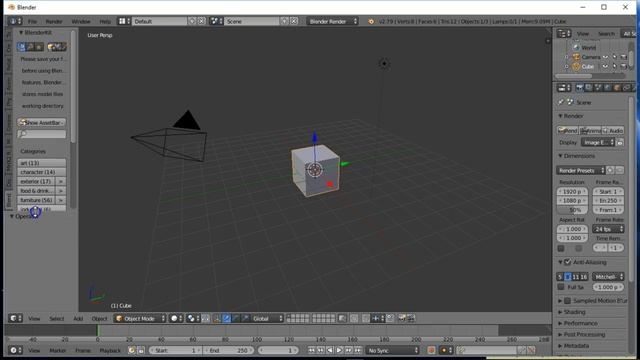Jump to the last frame
The width and height of the screenshot is (640, 360).
tap(358, 350)
